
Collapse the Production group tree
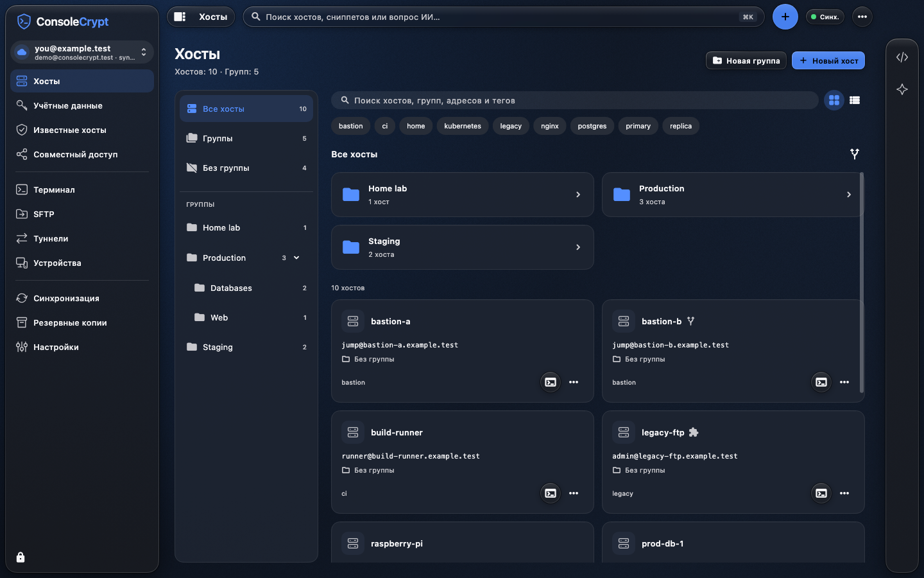pos(296,258)
